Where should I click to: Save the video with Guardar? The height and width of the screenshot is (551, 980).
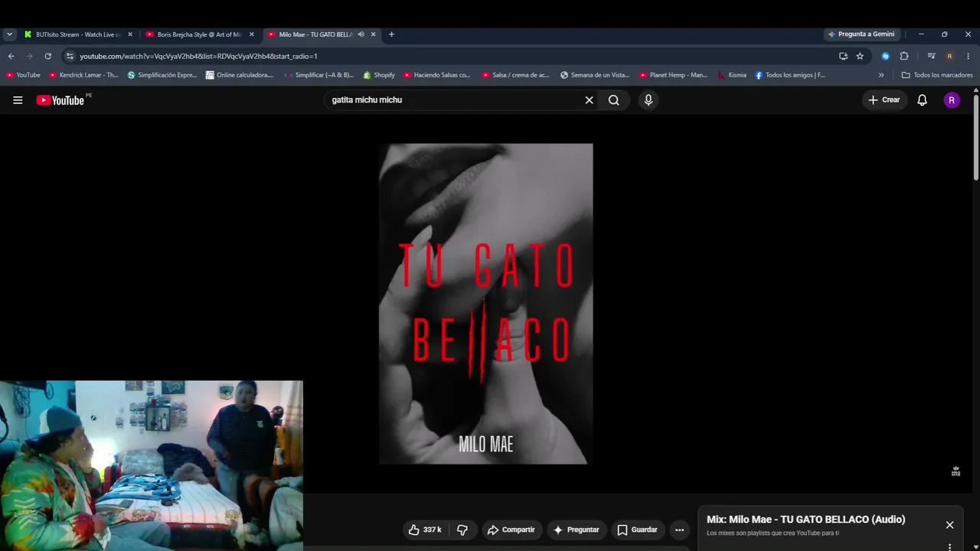pyautogui.click(x=637, y=530)
